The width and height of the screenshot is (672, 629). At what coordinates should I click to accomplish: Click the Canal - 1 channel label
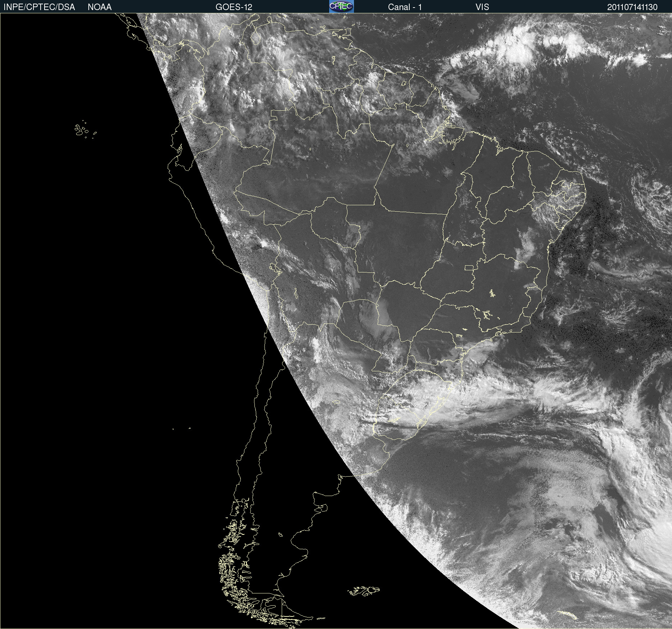click(x=405, y=7)
